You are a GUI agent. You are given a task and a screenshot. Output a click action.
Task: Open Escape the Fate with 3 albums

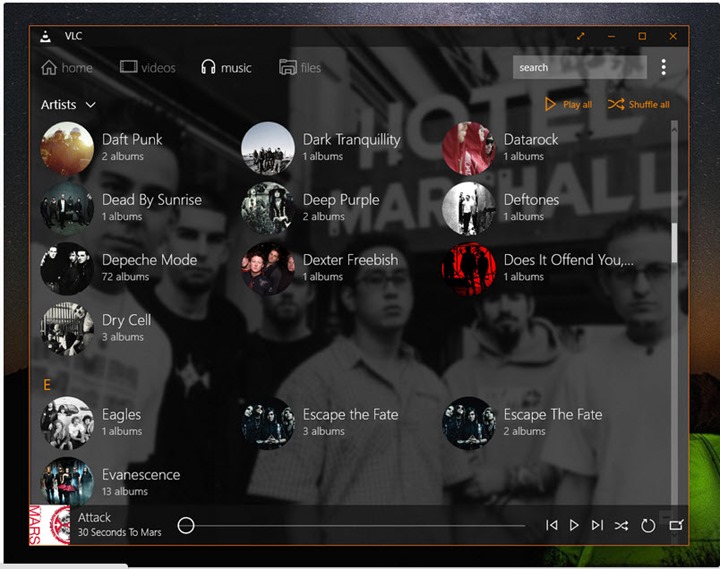(320, 423)
